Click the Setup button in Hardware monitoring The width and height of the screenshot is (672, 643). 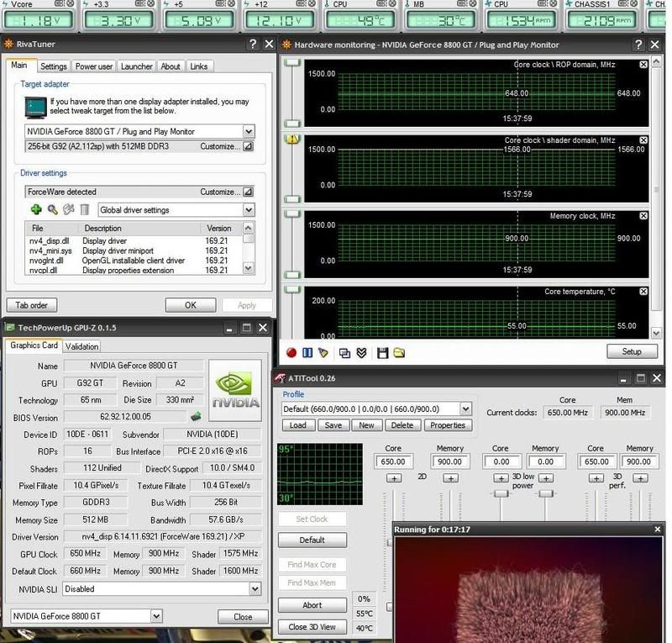[x=631, y=351]
